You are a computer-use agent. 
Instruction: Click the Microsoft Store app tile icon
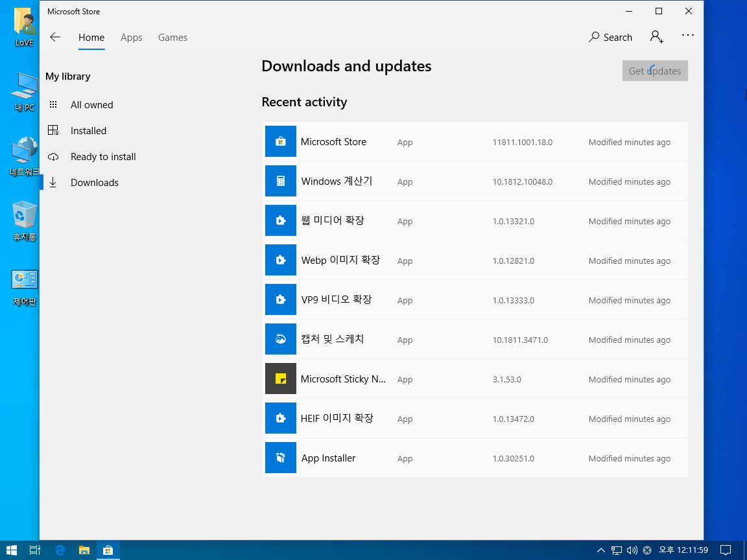281,141
